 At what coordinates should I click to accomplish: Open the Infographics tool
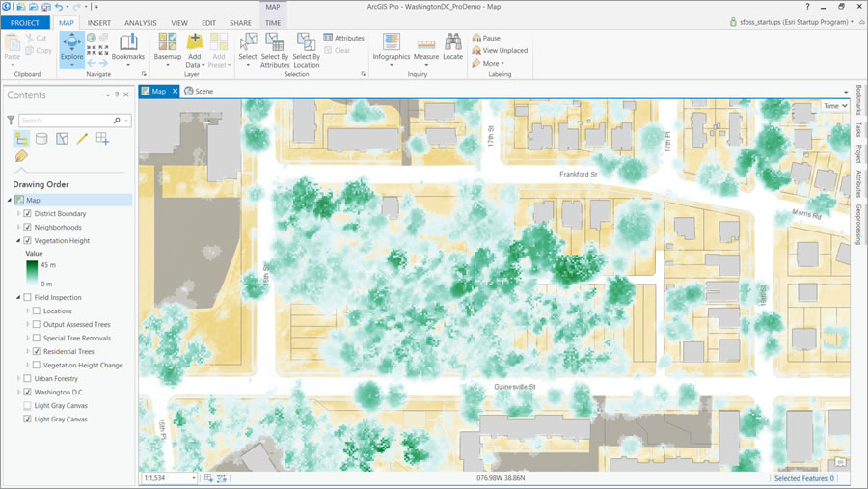[392, 49]
